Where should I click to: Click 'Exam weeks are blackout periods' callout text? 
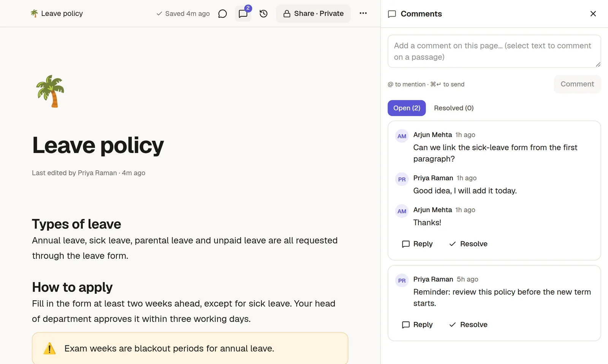169,348
